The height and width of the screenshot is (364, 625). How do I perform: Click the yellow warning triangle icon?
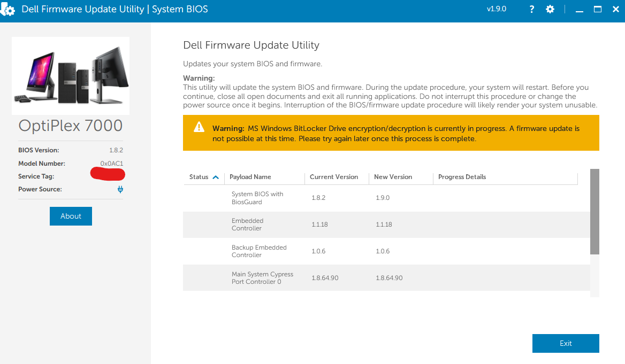(x=199, y=127)
